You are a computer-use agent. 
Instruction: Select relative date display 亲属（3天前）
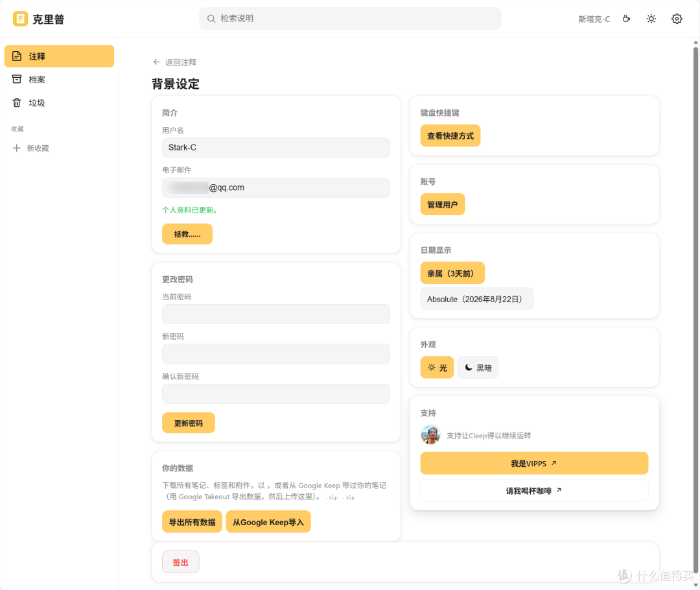[452, 273]
